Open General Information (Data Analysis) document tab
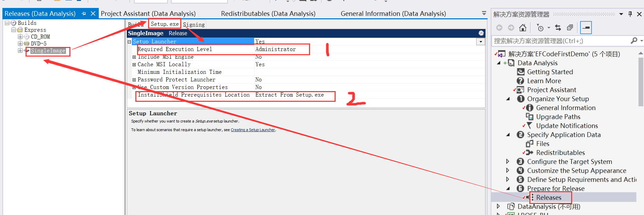The width and height of the screenshot is (644, 215). 393,13
